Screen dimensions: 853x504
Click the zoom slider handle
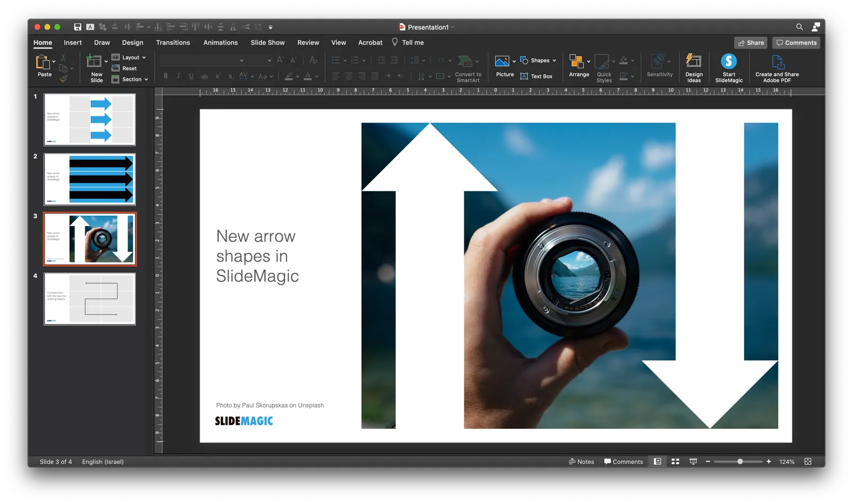pos(740,461)
